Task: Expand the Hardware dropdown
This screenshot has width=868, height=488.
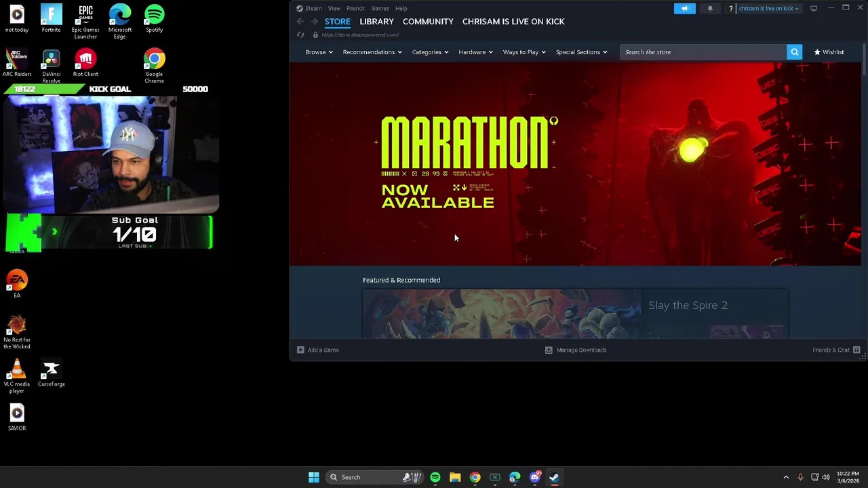Action: (475, 52)
